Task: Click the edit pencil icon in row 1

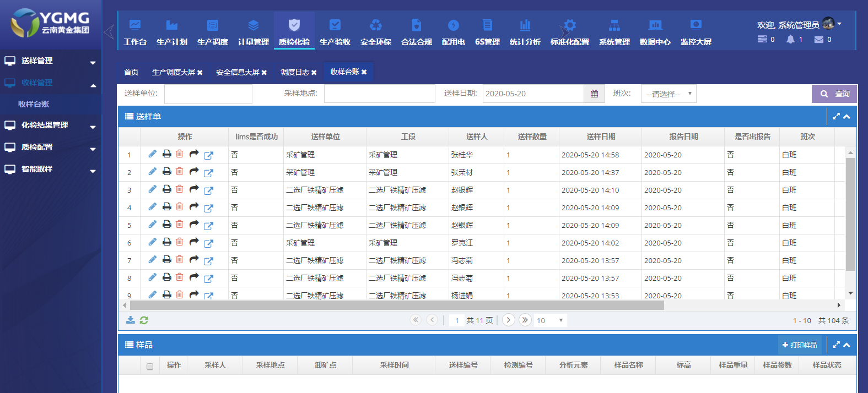Action: pos(153,154)
